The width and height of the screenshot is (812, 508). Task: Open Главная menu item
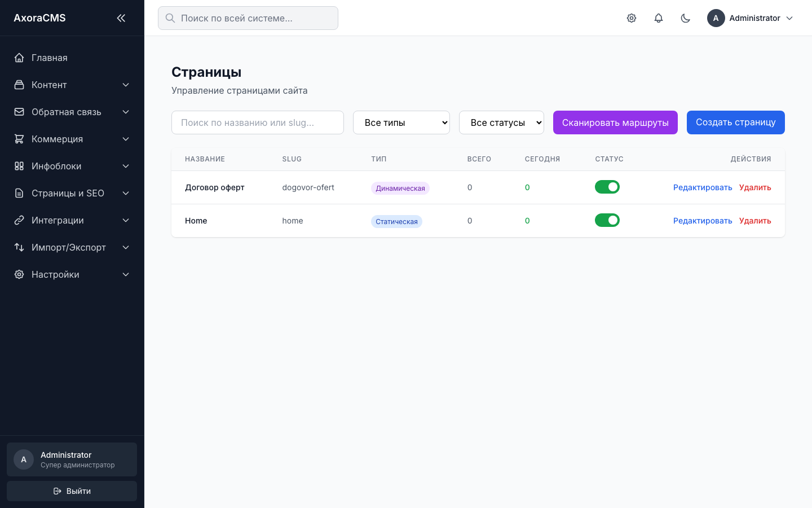coord(72,58)
